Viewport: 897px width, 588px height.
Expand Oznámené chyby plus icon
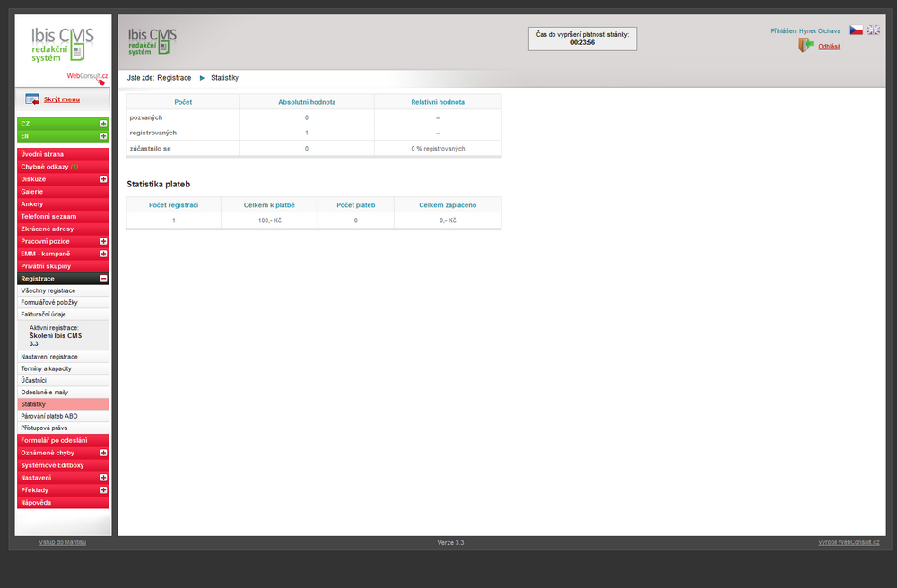[x=103, y=453]
